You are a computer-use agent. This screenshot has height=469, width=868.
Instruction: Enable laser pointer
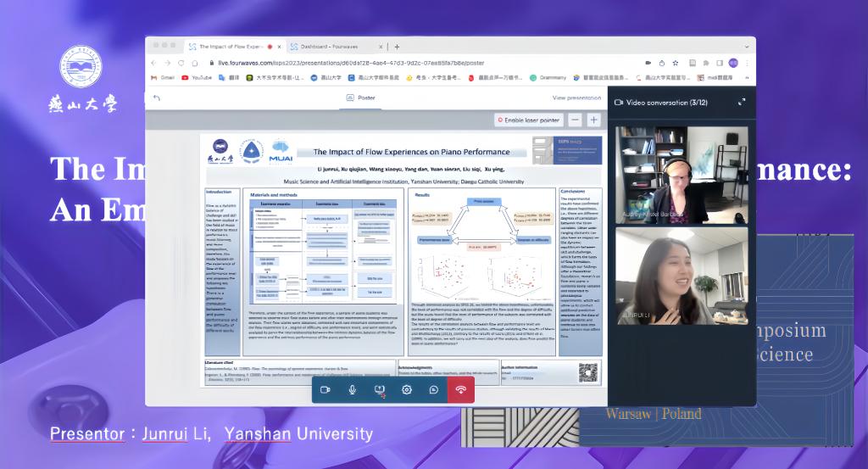click(x=529, y=120)
